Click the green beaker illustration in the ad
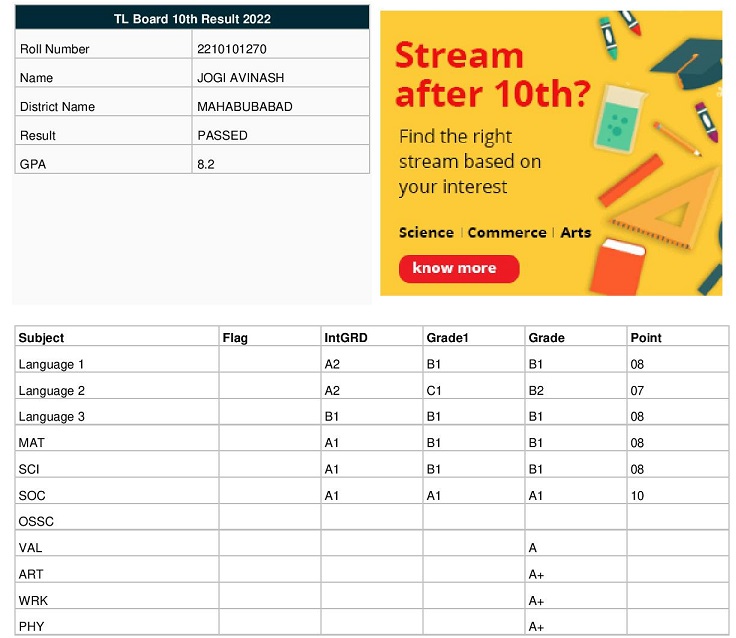This screenshot has width=736, height=638. (x=620, y=118)
